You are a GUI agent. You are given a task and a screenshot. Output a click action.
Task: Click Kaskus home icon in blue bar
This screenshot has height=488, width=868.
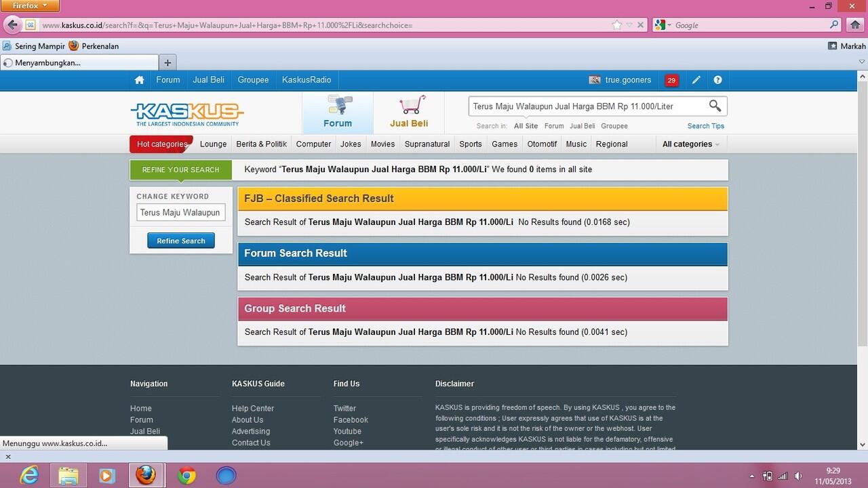(x=139, y=80)
